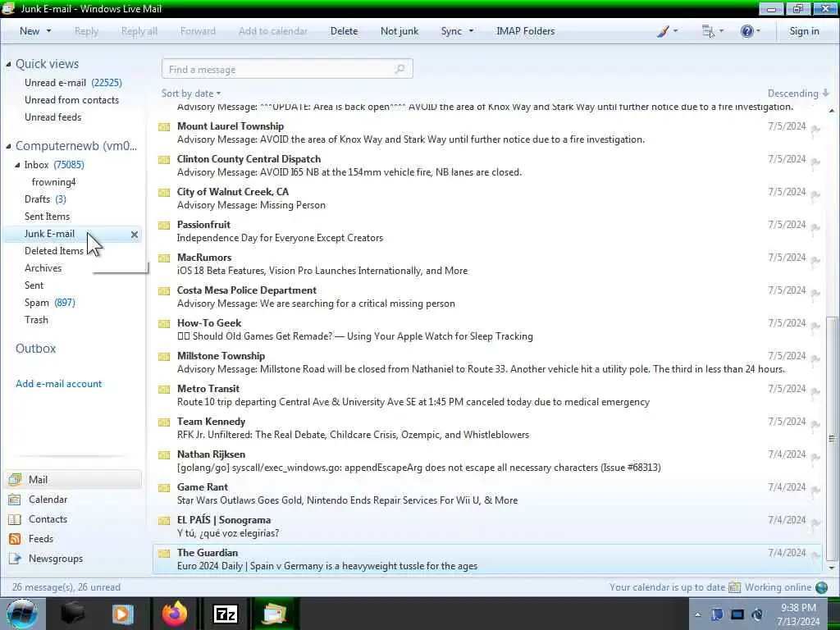Click the X beside Junk E-mail folder
This screenshot has width=840, height=630.
pyautogui.click(x=135, y=234)
